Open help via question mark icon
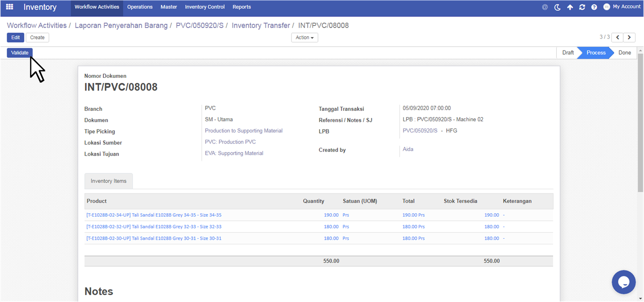Screen dimensions: 644x302 594,7
